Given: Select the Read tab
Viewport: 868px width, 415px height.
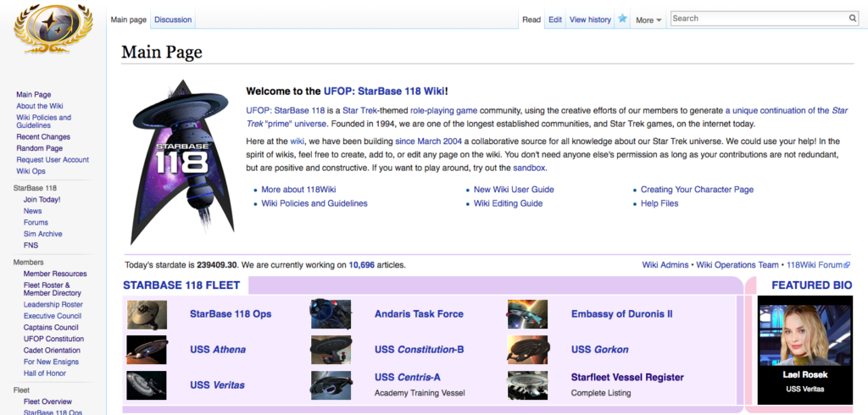Looking at the screenshot, I should click(531, 19).
